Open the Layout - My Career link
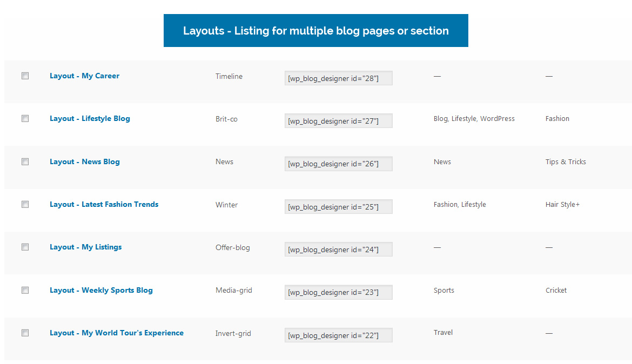This screenshot has width=632, height=364. click(84, 76)
